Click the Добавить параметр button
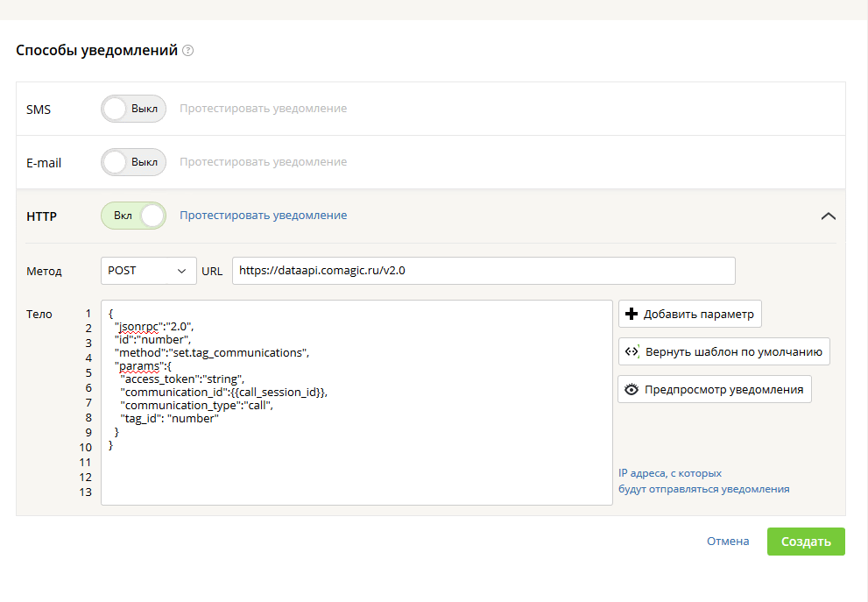Image resolution: width=868 pixels, height=602 pixels. tap(689, 314)
